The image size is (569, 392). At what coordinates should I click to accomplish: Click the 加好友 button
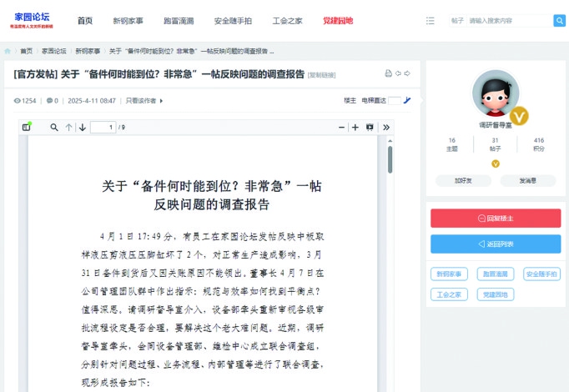point(463,180)
